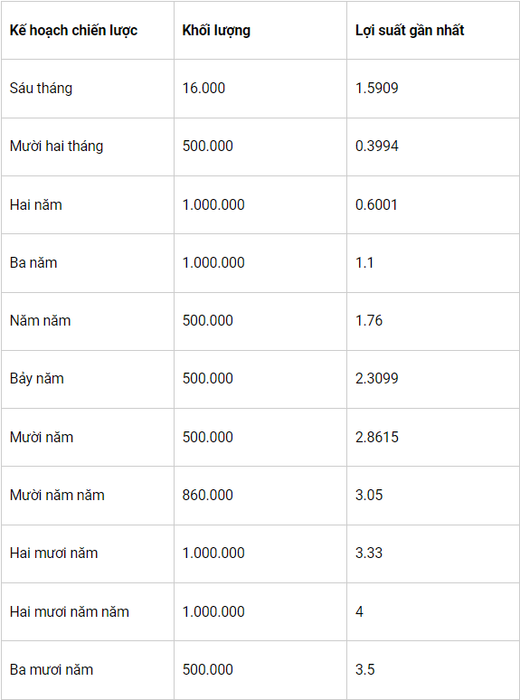Click the 'Kế hoạch chiến lược' column header
Screen dimensions: 520x700
74,30
